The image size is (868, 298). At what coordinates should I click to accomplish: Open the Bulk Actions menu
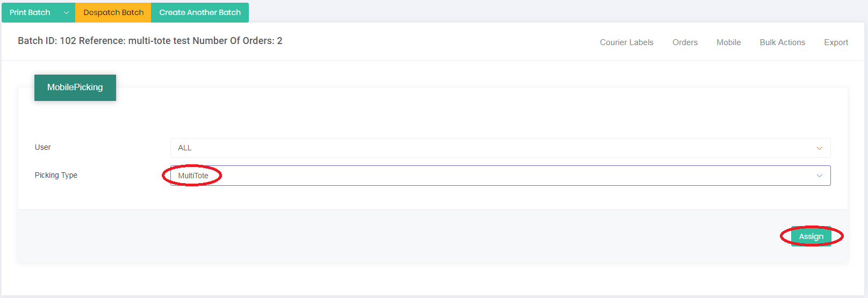783,42
